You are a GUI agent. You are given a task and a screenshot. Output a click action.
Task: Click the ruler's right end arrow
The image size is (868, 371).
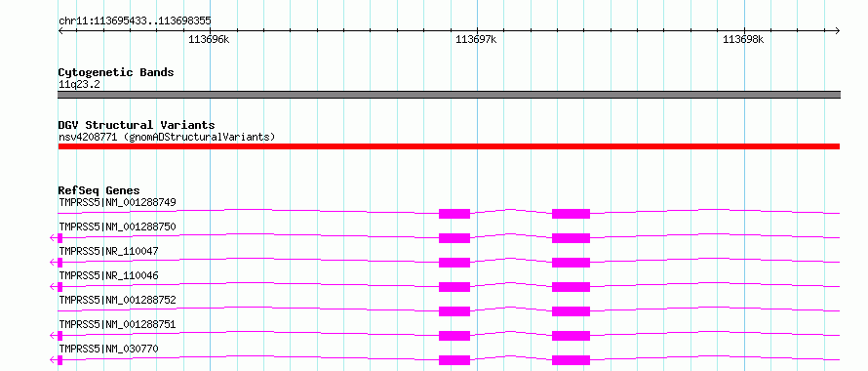coord(838,30)
